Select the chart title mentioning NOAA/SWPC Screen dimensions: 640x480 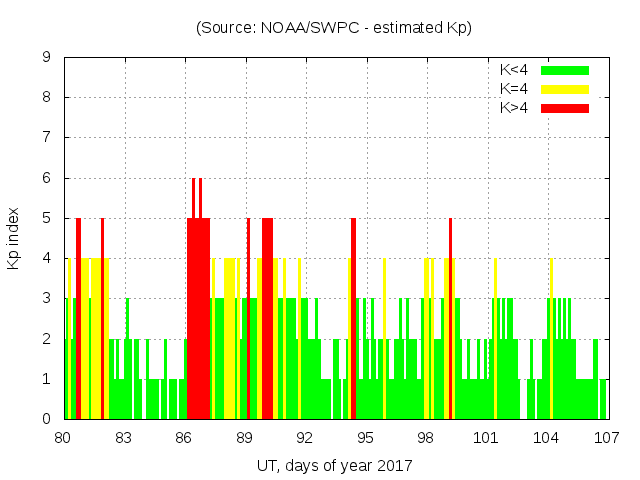[334, 28]
